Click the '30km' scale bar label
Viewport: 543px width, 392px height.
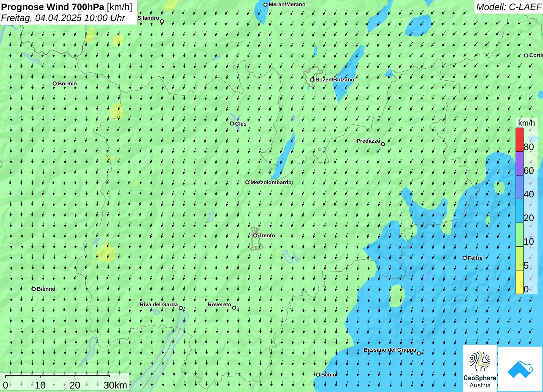115,385
